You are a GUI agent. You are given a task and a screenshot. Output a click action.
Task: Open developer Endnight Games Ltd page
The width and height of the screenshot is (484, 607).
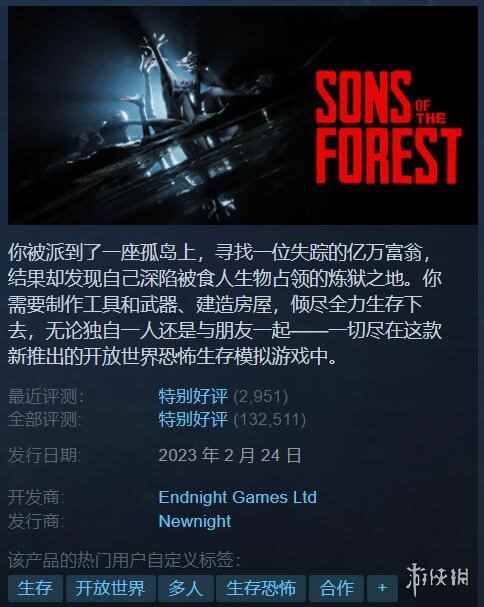point(238,497)
